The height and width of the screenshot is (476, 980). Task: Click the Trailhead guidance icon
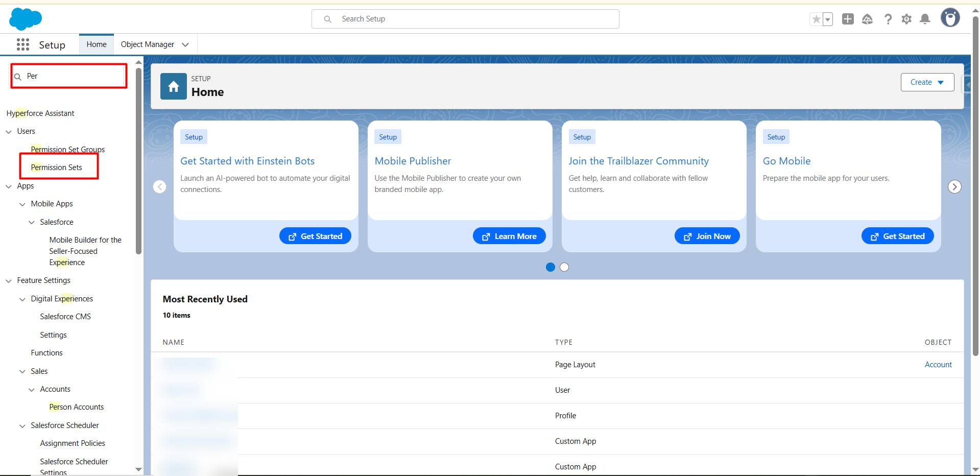pyautogui.click(x=867, y=19)
